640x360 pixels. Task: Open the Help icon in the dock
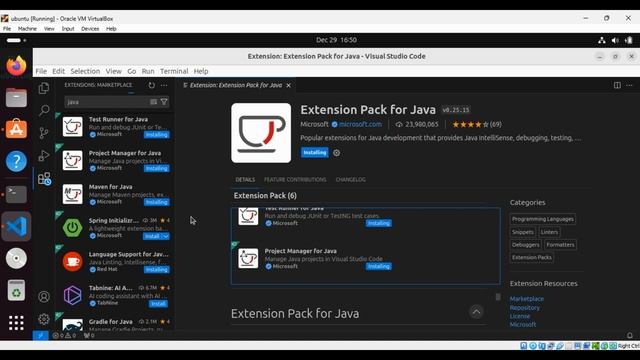[16, 161]
